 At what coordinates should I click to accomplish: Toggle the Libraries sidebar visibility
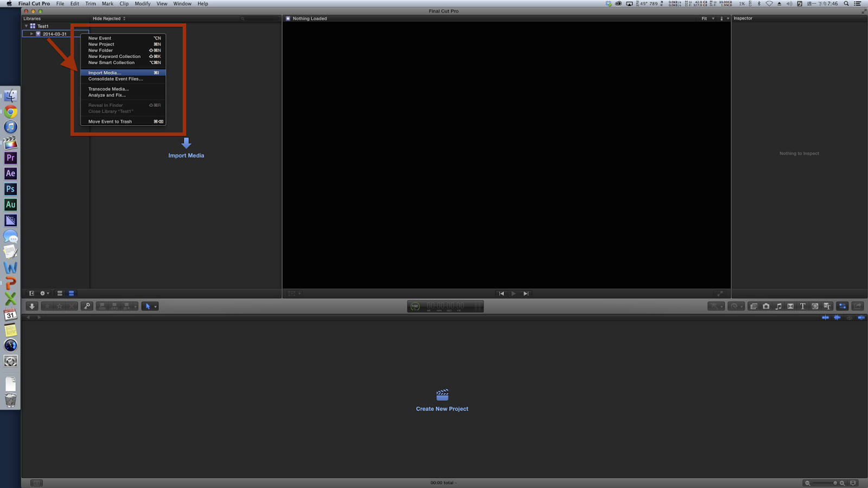point(31,293)
